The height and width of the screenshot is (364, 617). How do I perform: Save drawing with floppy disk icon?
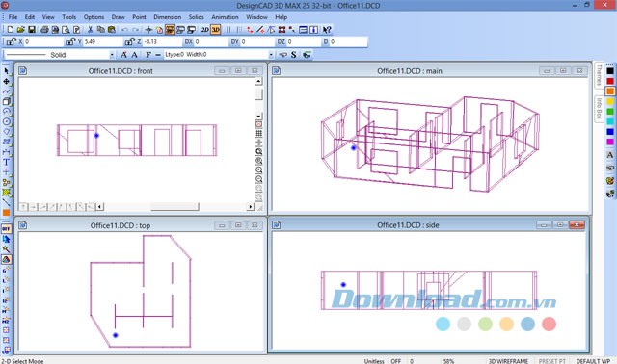tap(32, 30)
